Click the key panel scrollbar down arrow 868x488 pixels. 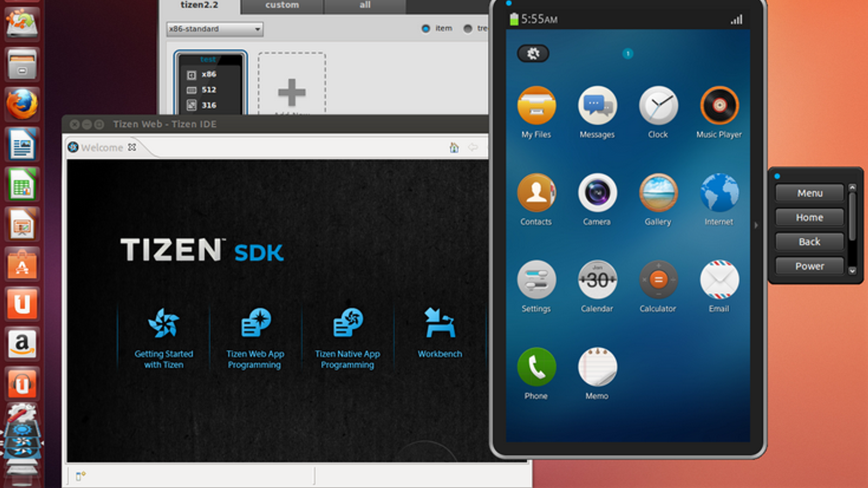pyautogui.click(x=852, y=271)
